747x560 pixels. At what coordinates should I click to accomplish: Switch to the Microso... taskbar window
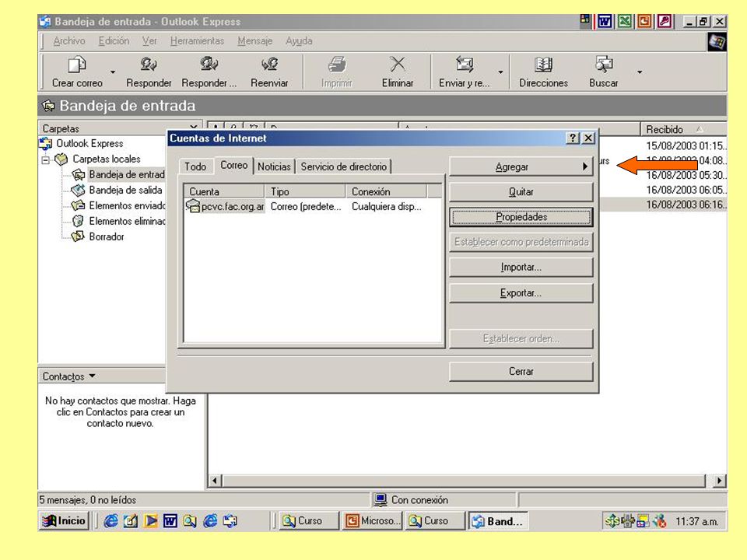(373, 521)
